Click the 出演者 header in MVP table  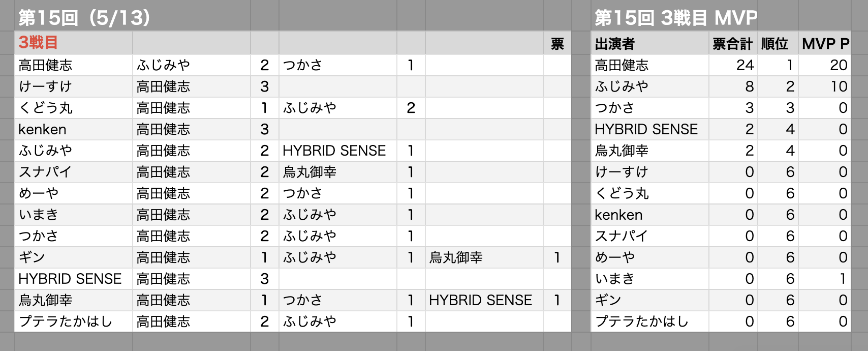(x=649, y=43)
